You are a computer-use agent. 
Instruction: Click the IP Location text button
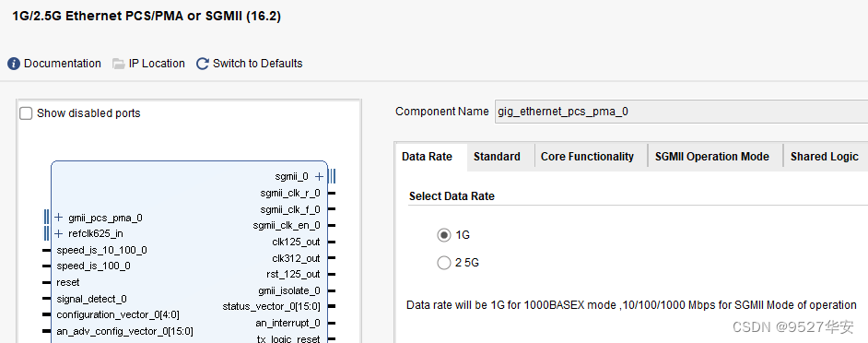click(x=157, y=64)
